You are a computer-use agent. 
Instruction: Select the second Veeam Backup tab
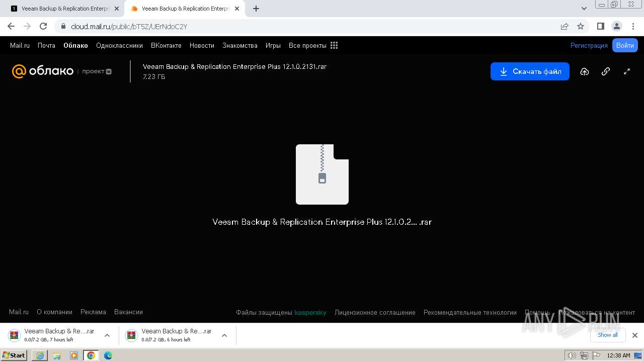(x=184, y=9)
